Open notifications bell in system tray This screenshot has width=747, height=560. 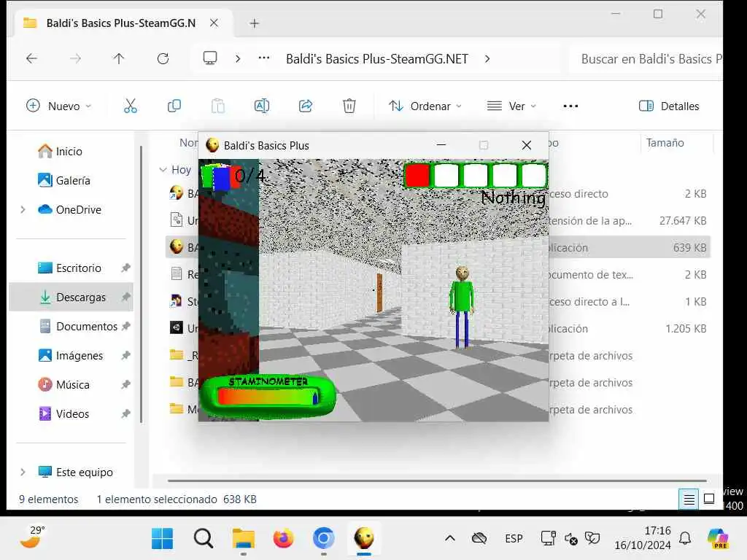(685, 539)
